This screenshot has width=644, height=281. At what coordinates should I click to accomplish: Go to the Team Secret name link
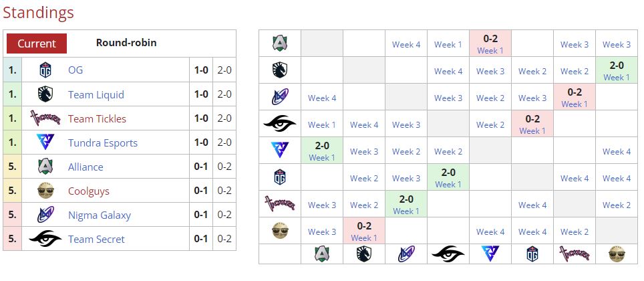(96, 239)
